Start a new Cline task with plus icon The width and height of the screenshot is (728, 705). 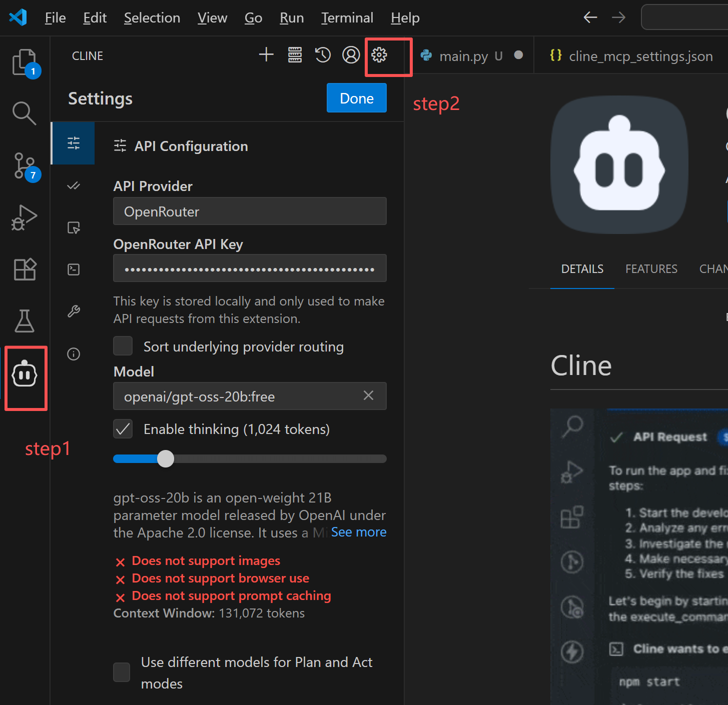pos(266,54)
